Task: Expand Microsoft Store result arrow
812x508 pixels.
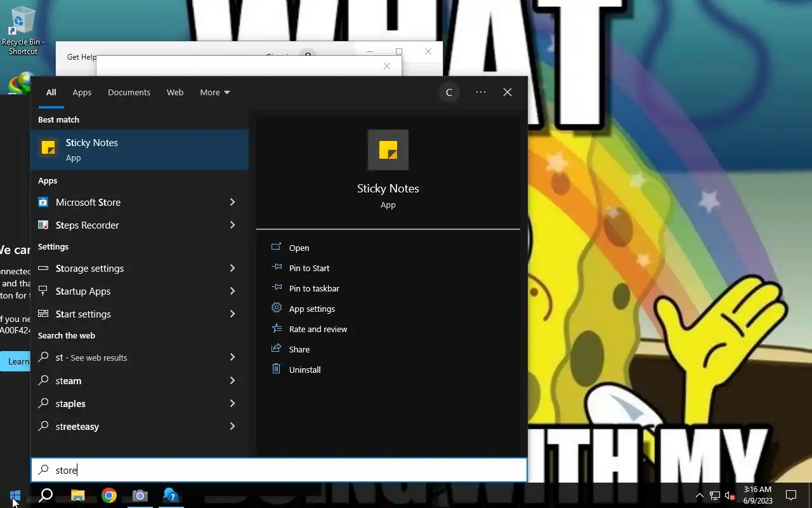Action: pyautogui.click(x=232, y=202)
